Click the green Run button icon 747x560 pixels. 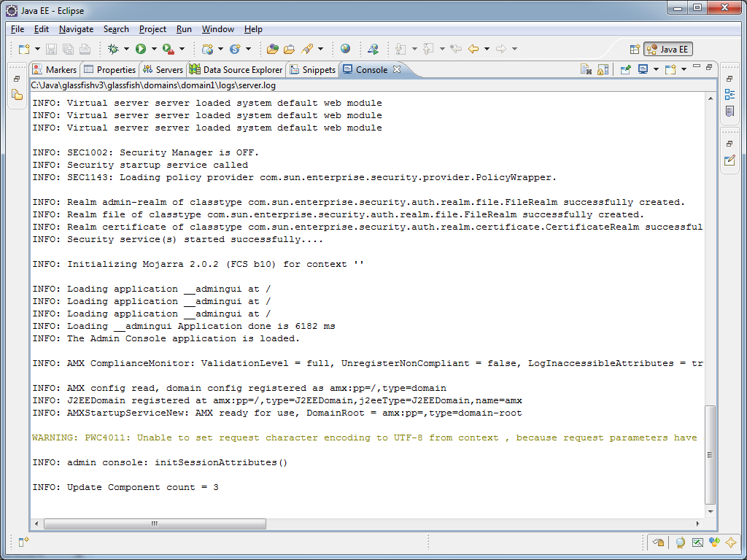[x=141, y=49]
